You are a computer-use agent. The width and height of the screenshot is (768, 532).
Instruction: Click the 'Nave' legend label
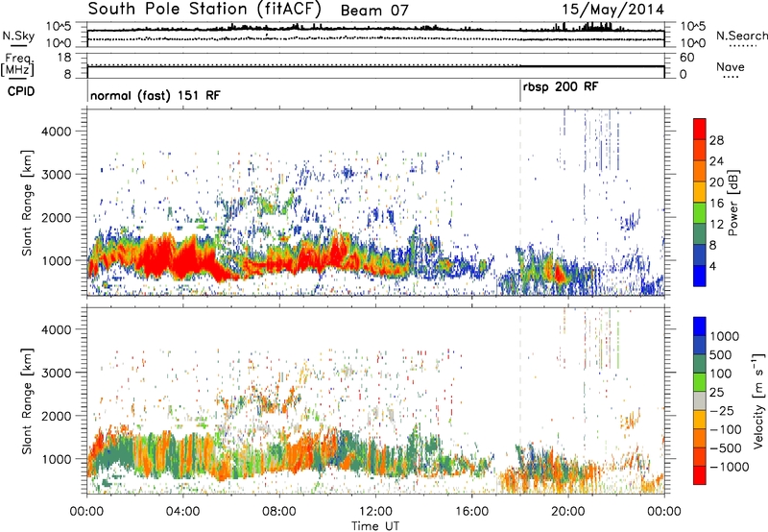(x=731, y=66)
